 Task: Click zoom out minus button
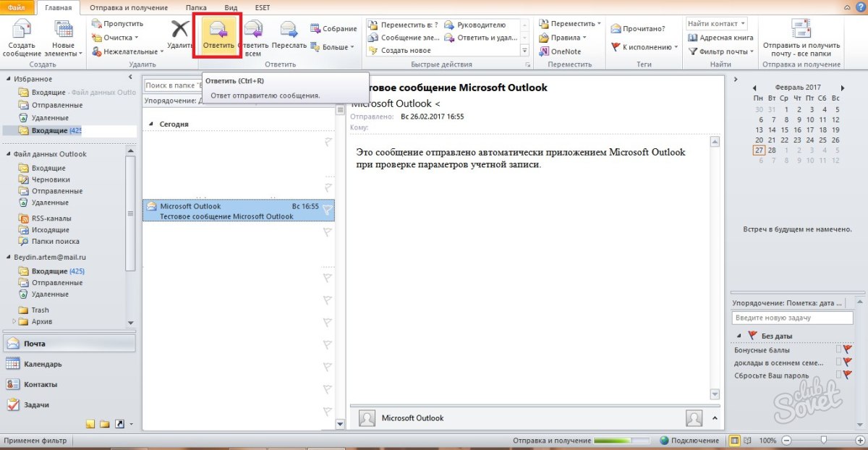click(786, 441)
